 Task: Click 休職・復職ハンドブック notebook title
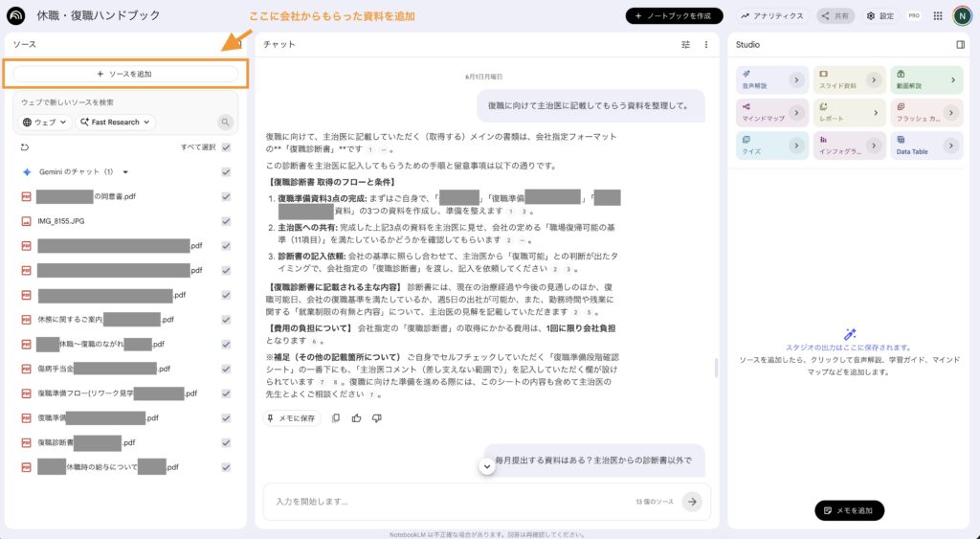tap(99, 15)
